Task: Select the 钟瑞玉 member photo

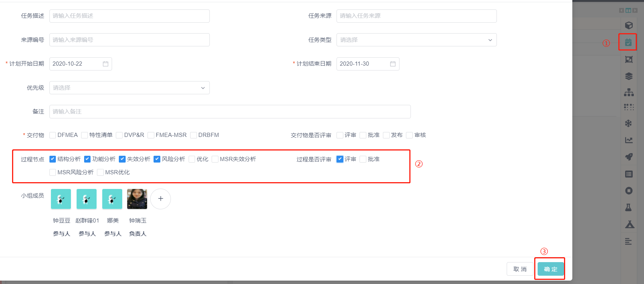Action: click(x=137, y=199)
